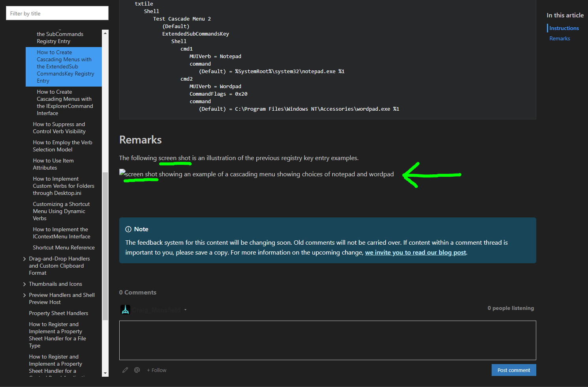Jump to the Remarks section in this article

point(560,38)
